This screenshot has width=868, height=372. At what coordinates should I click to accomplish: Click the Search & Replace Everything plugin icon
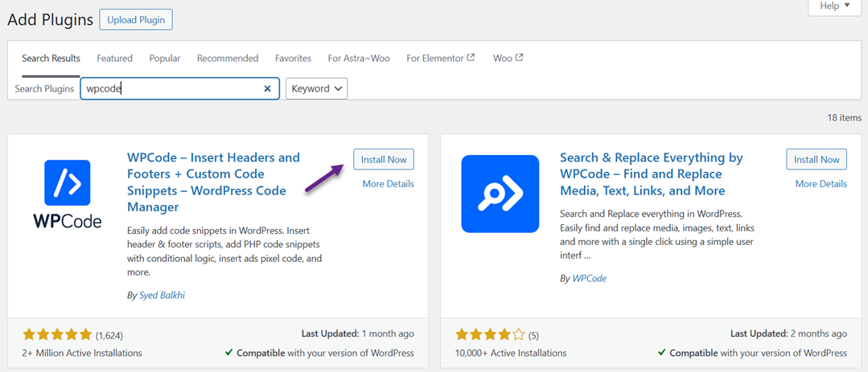(500, 194)
